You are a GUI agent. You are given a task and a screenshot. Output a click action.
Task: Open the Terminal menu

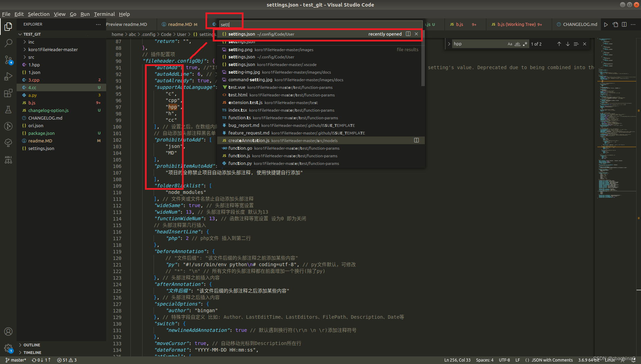click(x=104, y=14)
